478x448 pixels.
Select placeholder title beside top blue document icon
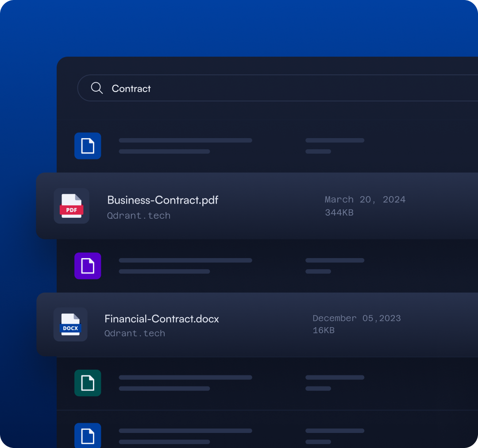point(185,140)
